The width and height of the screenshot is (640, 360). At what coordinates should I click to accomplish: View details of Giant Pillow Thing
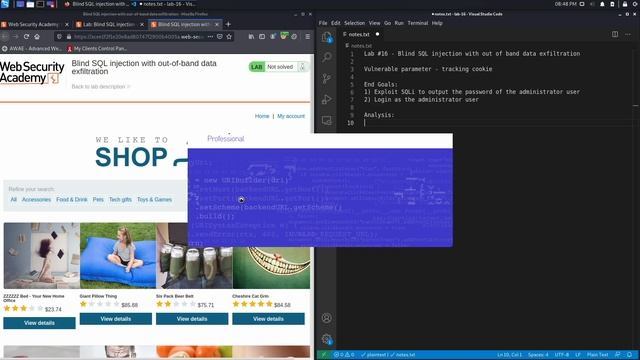(x=116, y=319)
